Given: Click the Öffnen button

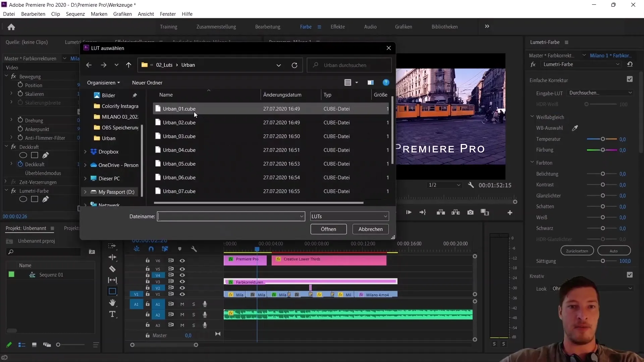Looking at the screenshot, I should pyautogui.click(x=328, y=229).
